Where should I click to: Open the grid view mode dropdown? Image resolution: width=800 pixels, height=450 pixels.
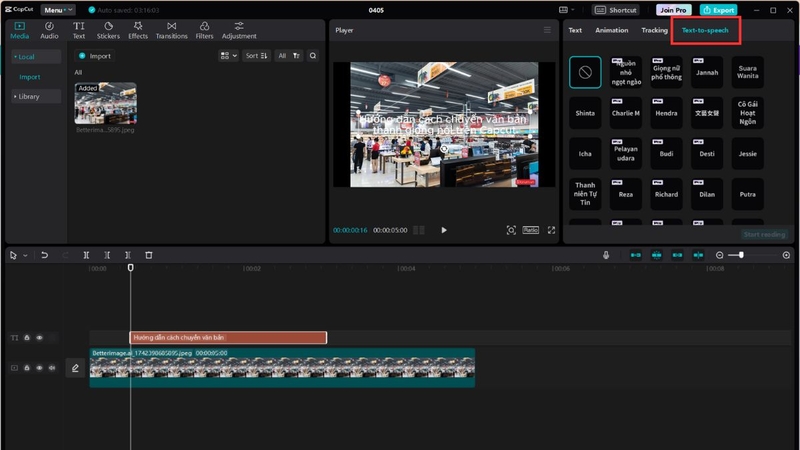click(x=228, y=56)
